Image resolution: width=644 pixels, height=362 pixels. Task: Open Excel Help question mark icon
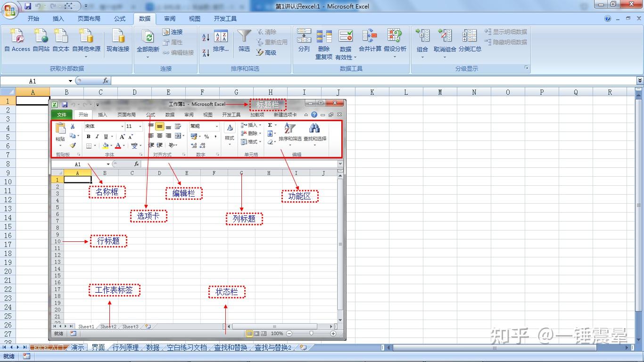click(x=608, y=19)
